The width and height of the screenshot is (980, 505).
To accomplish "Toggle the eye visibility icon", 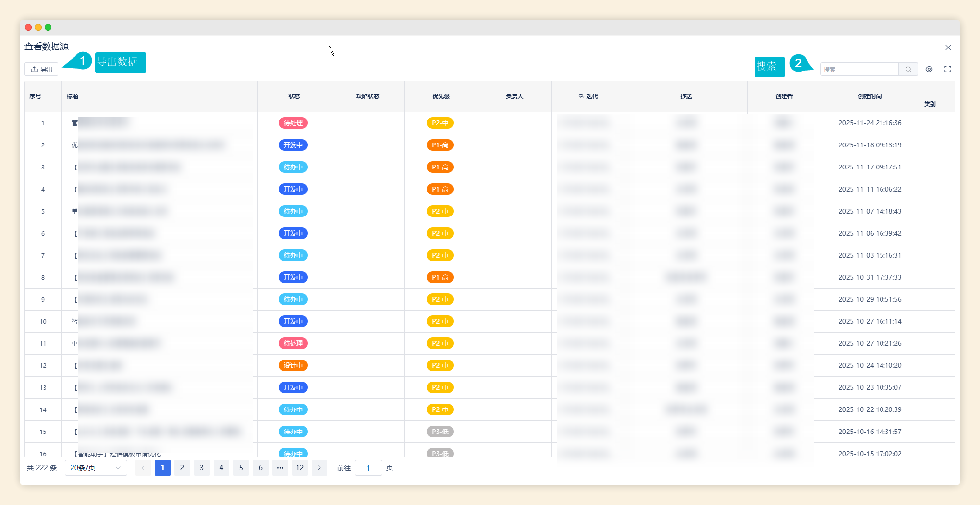I will [929, 69].
